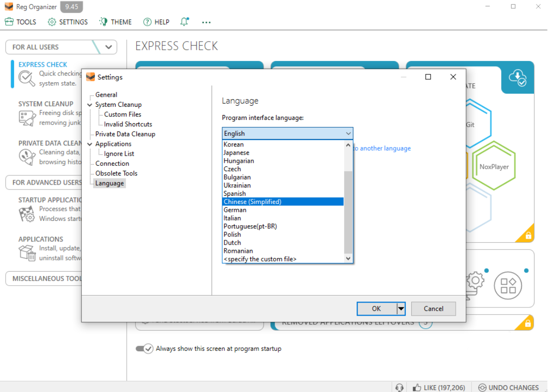Screen dimensions: 548x392
Task: Collapse the System Cleanup tree node
Action: click(90, 105)
